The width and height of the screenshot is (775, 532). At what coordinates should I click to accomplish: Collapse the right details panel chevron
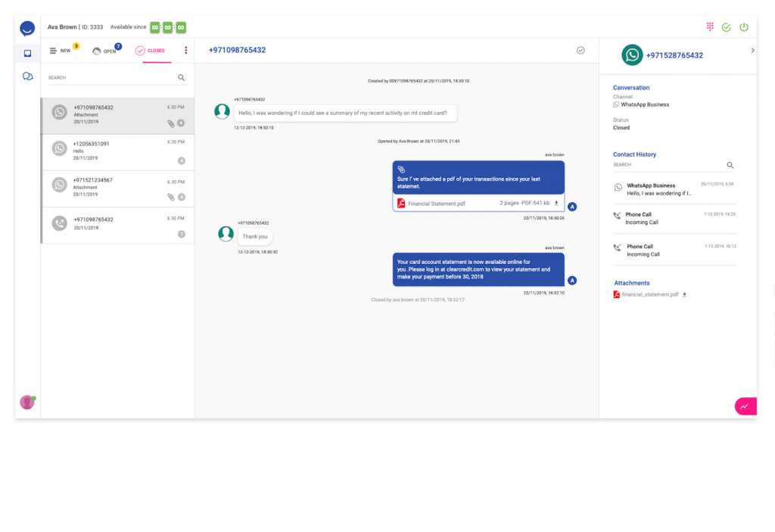click(752, 51)
